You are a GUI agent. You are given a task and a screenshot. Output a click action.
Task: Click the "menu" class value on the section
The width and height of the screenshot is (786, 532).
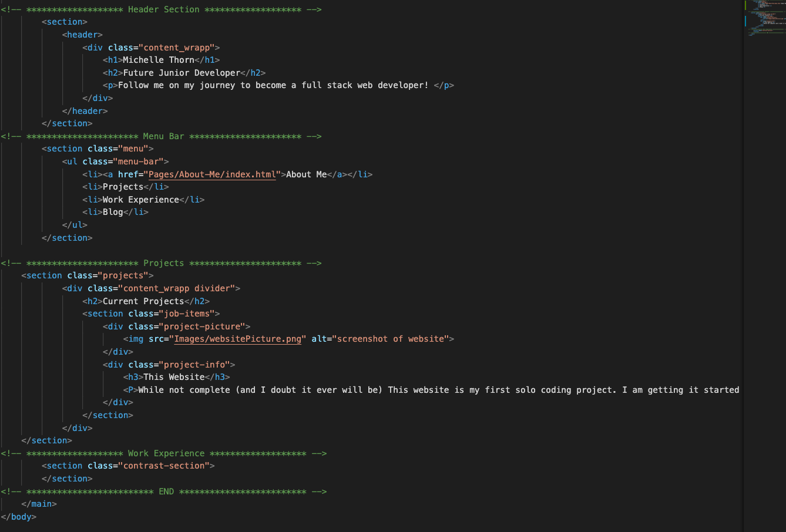(x=133, y=149)
